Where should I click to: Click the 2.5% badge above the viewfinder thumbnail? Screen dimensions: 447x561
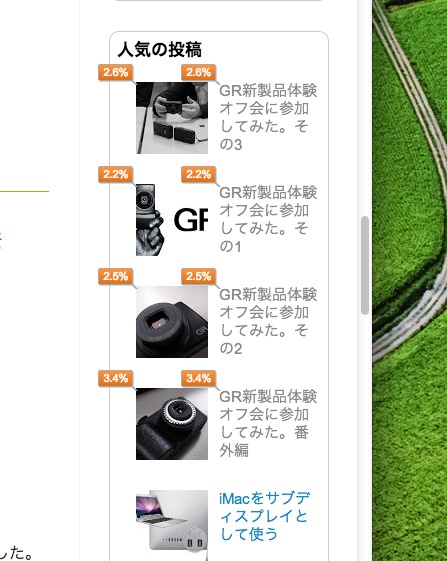pos(115,277)
